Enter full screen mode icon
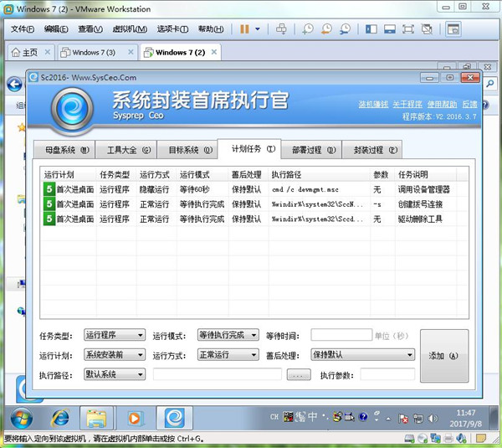The width and height of the screenshot is (502, 448). 408,29
